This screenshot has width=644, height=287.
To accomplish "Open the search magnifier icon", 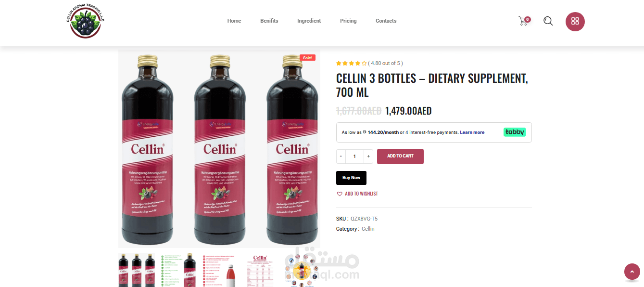I will (548, 21).
